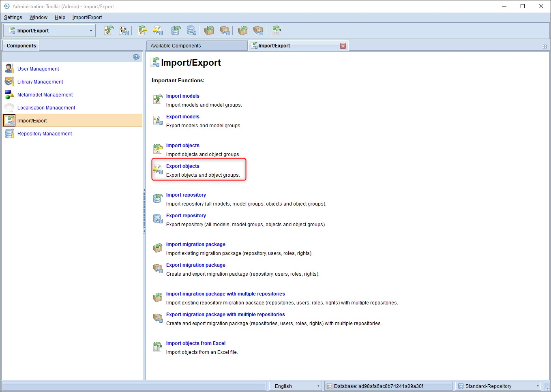Click the icon beside Import models link
This screenshot has height=392, width=551.
158,99
